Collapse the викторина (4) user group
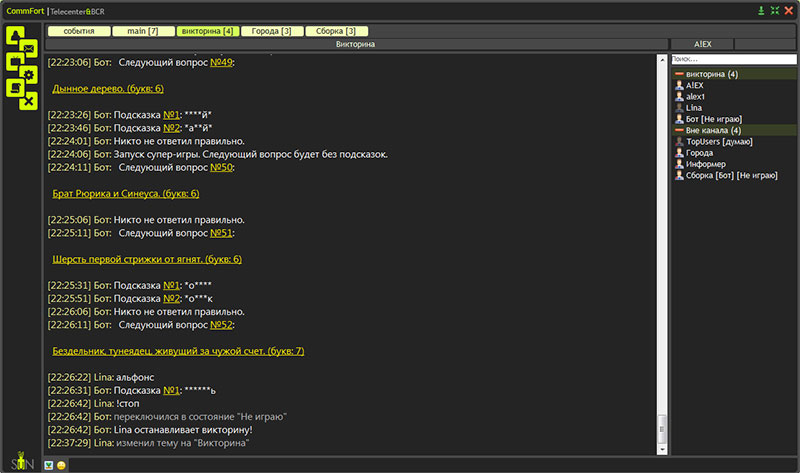The image size is (800, 473). click(679, 74)
